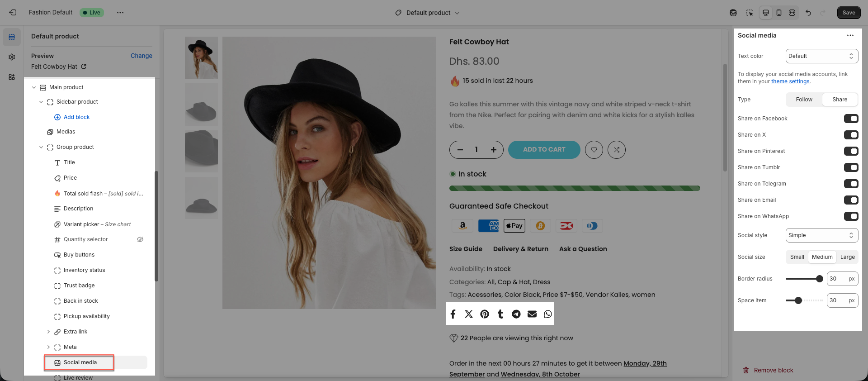Click the Pinterest share icon in preview
The height and width of the screenshot is (381, 868).
click(x=485, y=314)
